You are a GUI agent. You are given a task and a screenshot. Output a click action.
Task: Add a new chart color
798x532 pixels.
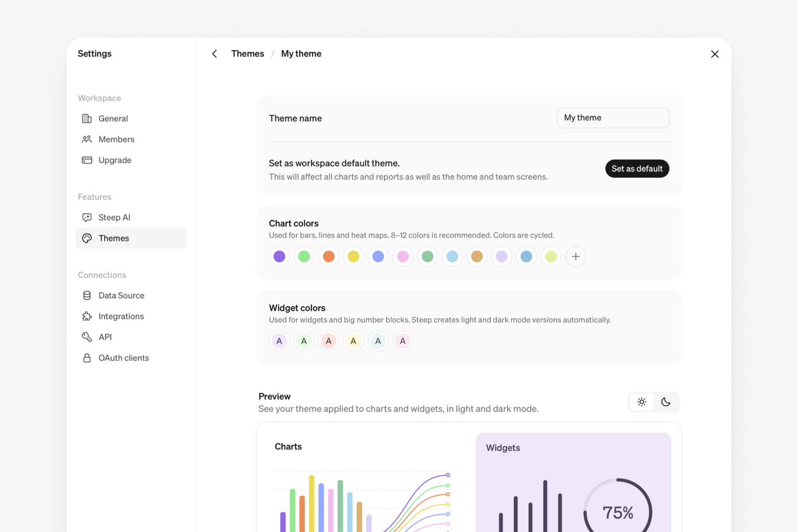pyautogui.click(x=576, y=257)
